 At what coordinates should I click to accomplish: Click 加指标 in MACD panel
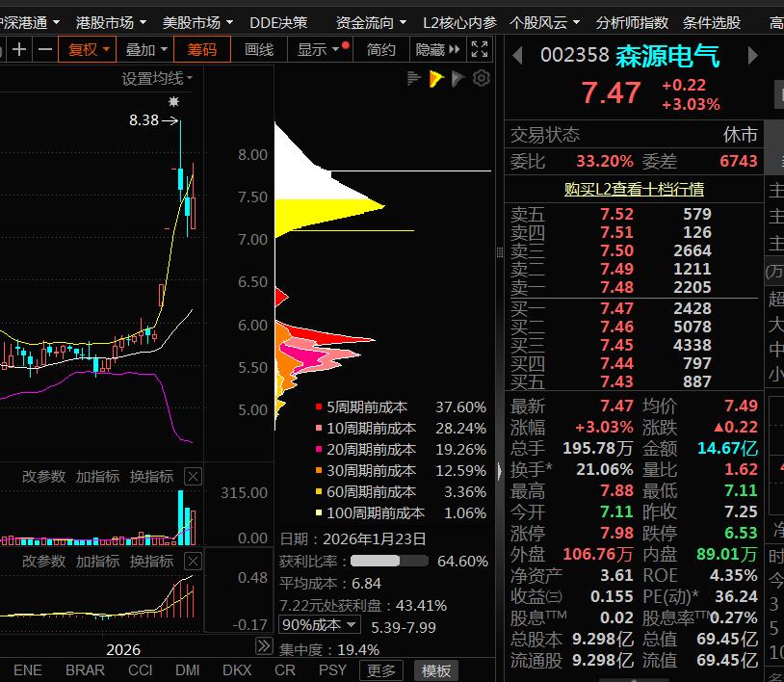[x=97, y=561]
